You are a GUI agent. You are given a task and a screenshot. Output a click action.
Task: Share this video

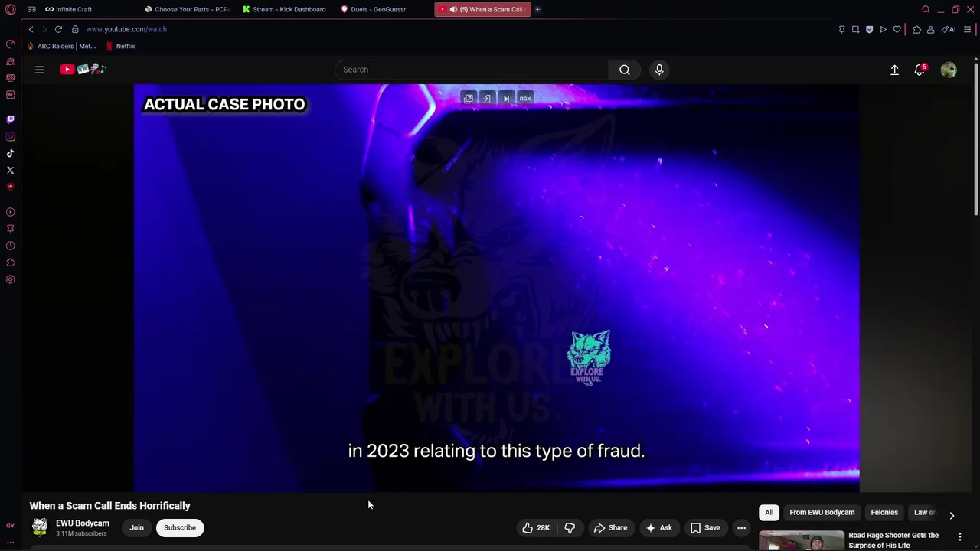(x=611, y=527)
